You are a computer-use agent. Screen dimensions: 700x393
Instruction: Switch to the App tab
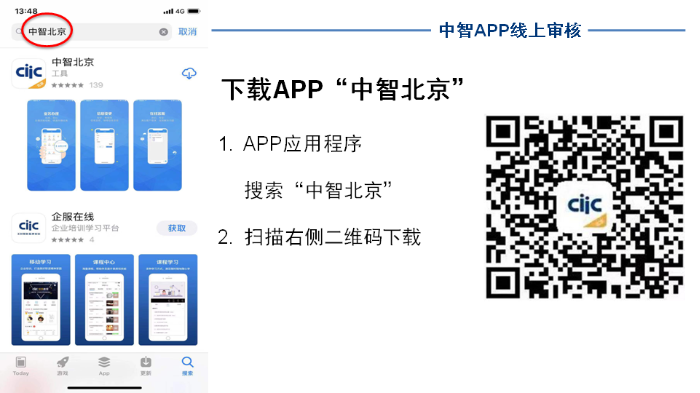click(104, 366)
